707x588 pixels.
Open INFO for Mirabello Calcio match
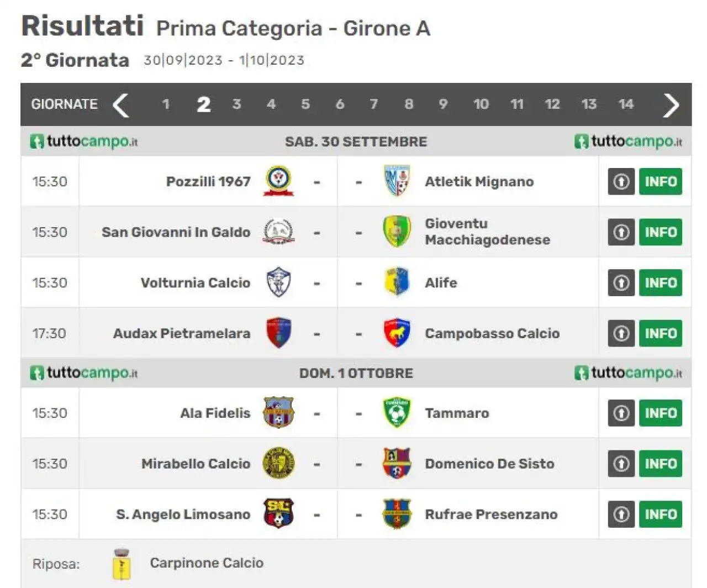(661, 463)
